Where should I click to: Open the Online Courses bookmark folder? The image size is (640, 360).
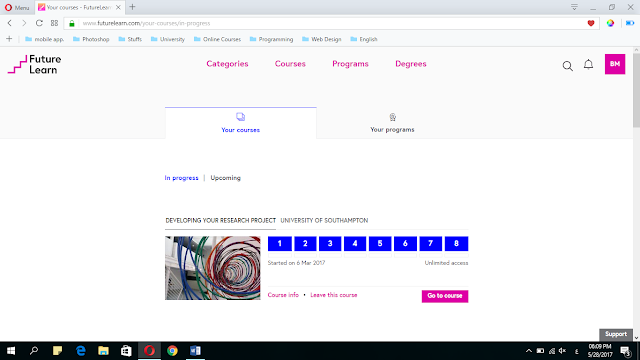pos(218,39)
